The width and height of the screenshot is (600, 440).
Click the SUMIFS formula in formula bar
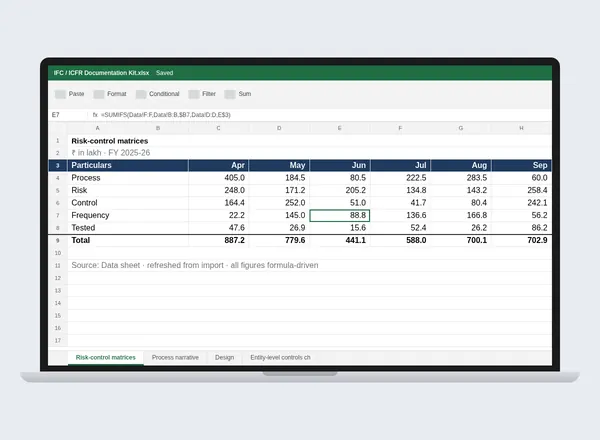click(166, 115)
